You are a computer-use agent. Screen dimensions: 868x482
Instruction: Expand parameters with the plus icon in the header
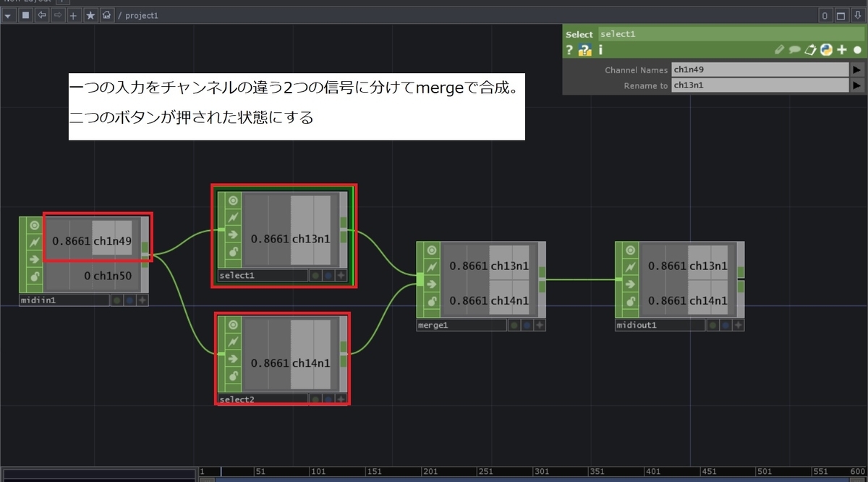click(x=841, y=50)
